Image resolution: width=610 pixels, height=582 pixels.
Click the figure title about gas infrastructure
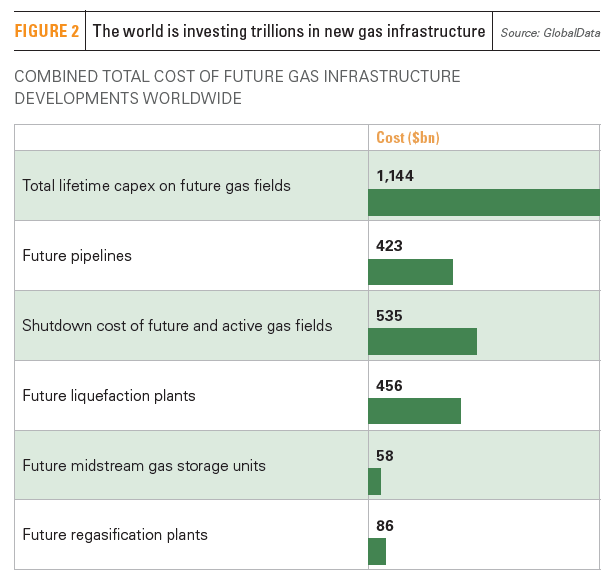click(x=289, y=32)
